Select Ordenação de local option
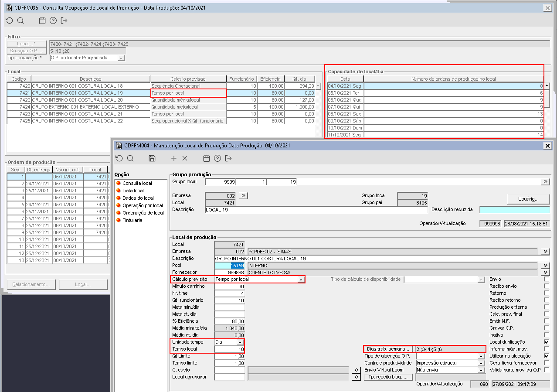The width and height of the screenshot is (557, 392). tap(143, 213)
